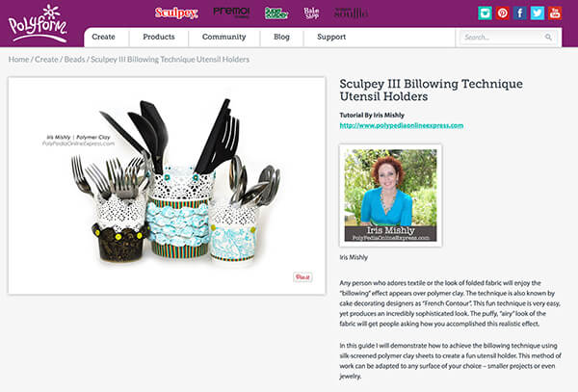Go to the Blog tab
Viewport: 578px width, 392px height.
coord(281,37)
